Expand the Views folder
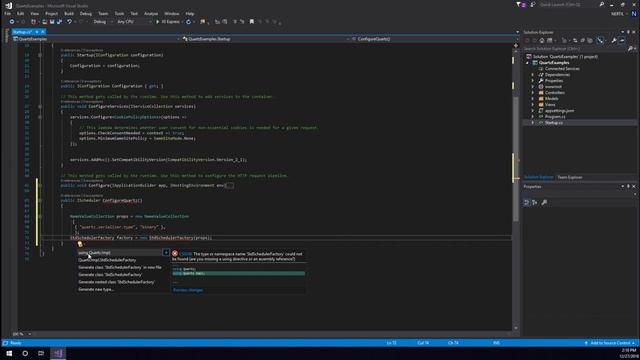The width and height of the screenshot is (640, 360). pos(533,104)
